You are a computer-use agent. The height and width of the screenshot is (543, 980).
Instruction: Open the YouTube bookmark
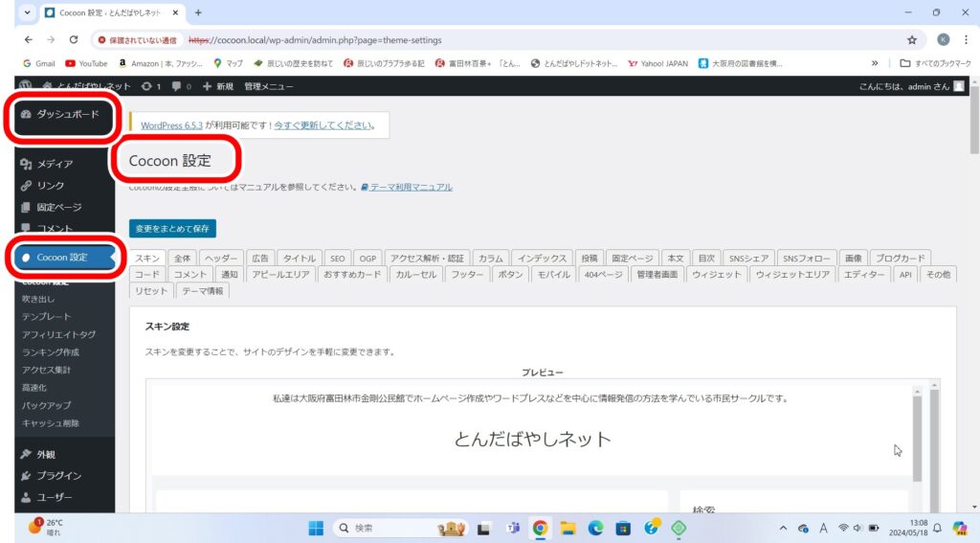point(86,63)
